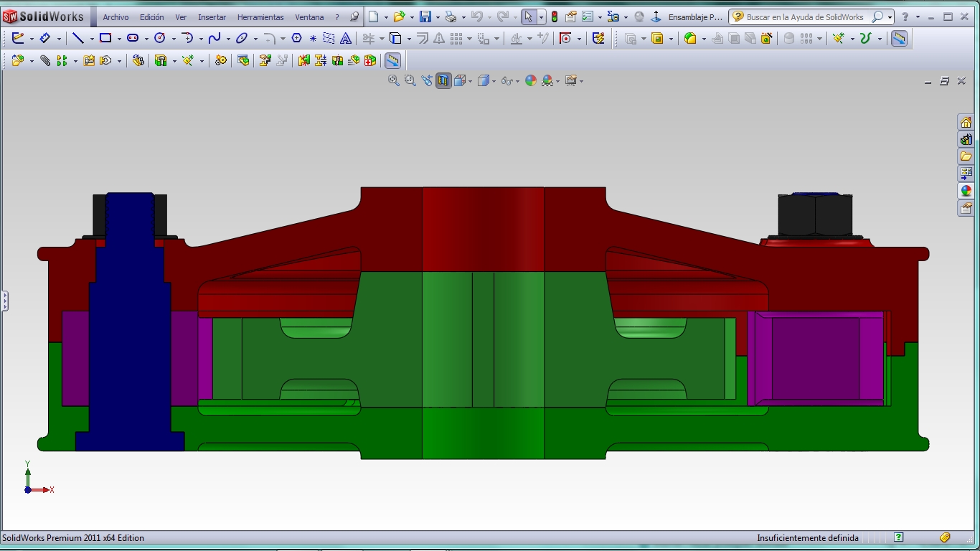Image resolution: width=980 pixels, height=551 pixels.
Task: Click the Smart Dimension icon
Action: [x=45, y=39]
